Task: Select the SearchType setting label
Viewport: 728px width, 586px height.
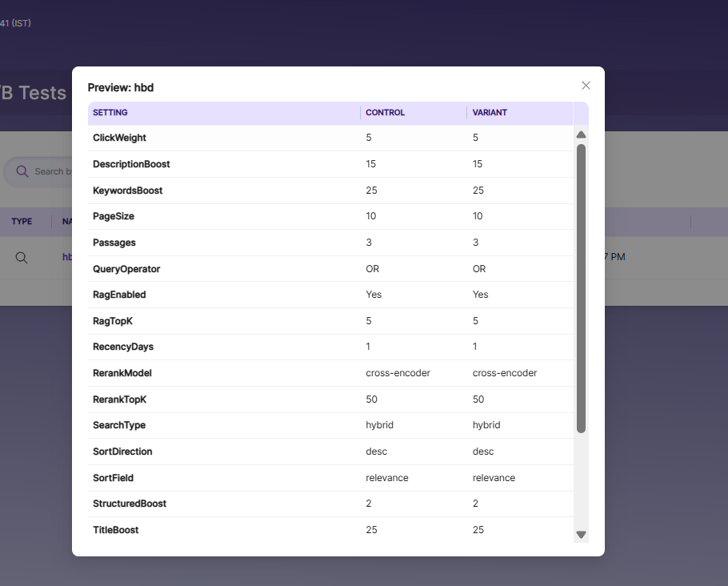Action: 119,425
